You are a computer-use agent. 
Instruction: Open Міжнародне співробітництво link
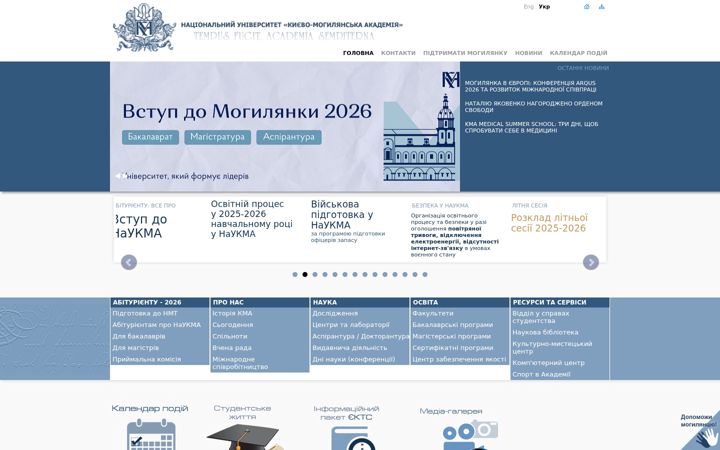240,363
